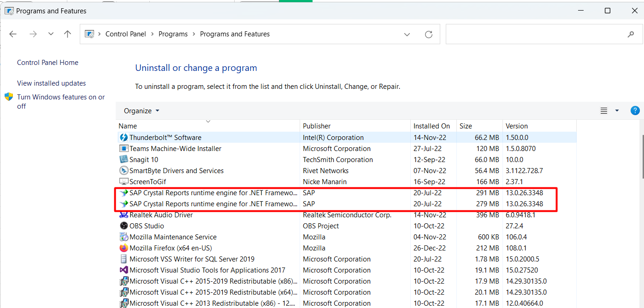Click the Visual C++ 2015-2019 (x86) icon
644x308 pixels.
124,281
